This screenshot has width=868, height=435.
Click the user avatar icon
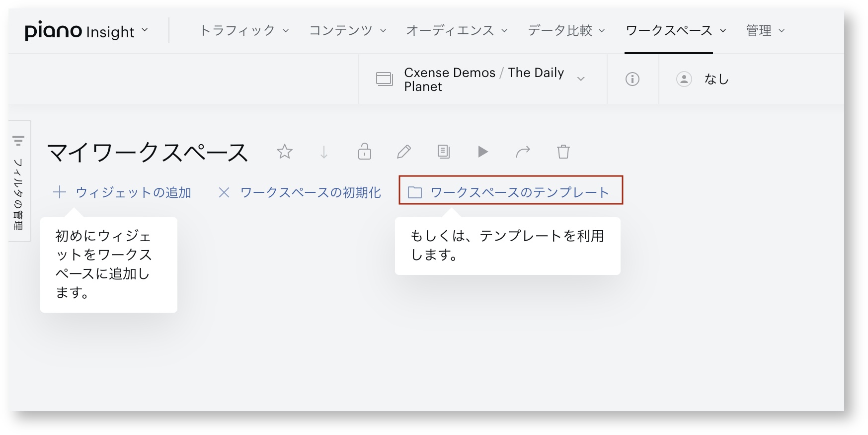click(684, 79)
